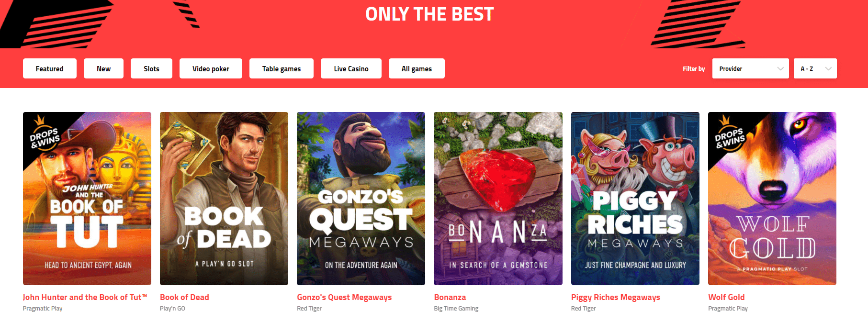Open the Wolf Gold game thumbnail

[772, 199]
